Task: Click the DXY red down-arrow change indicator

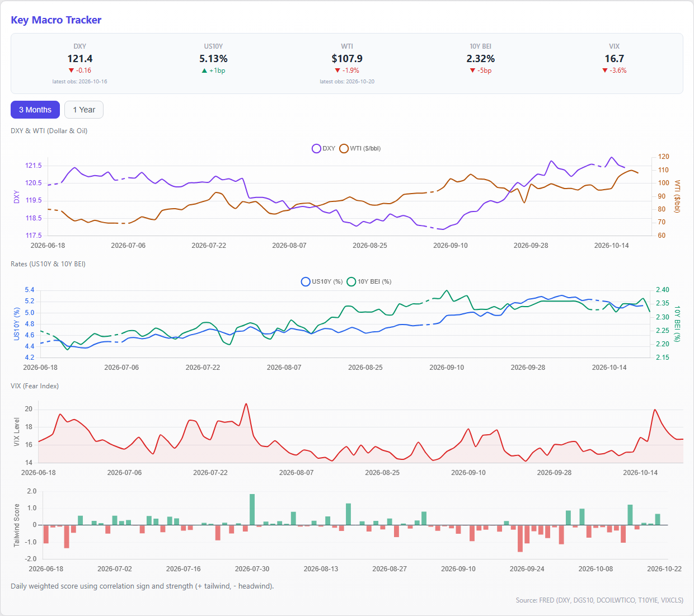Action: click(71, 70)
